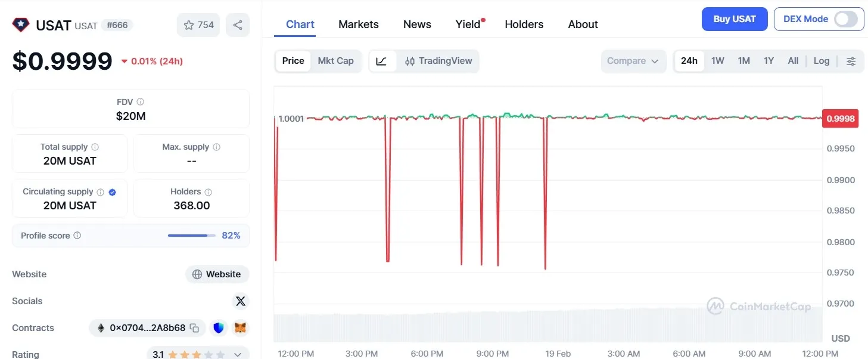Click the Ethereum icon next to contract
The width and height of the screenshot is (868, 359).
pyautogui.click(x=99, y=327)
